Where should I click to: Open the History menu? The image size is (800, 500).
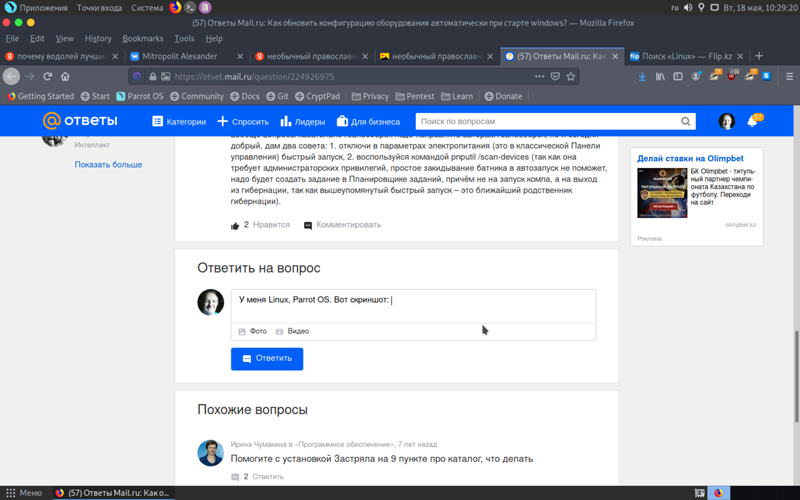pos(98,39)
